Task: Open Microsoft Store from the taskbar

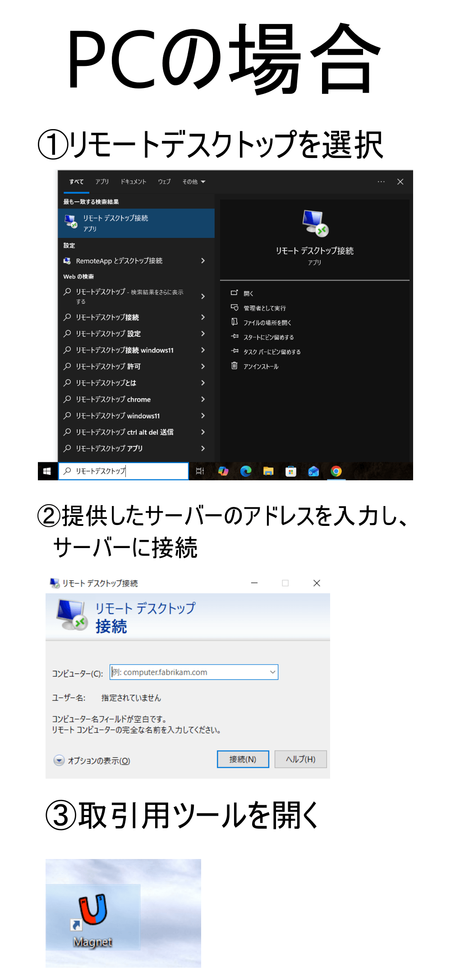Action: (291, 471)
